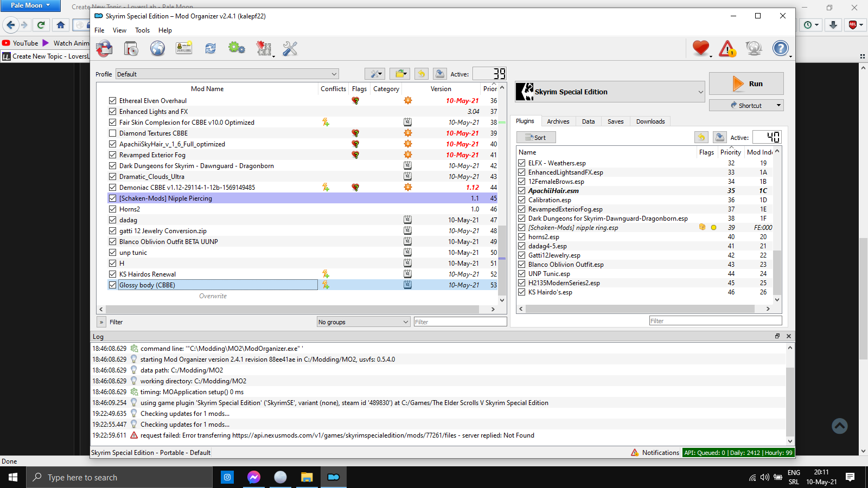Screen dimensions: 868x488
Task: Click the red heart endorse icon
Action: (701, 48)
